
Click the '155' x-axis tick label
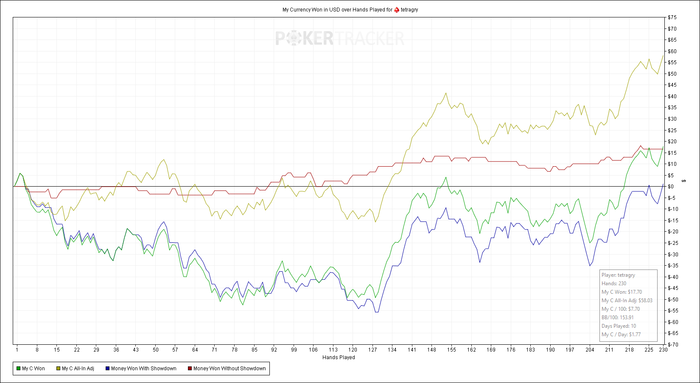click(451, 350)
